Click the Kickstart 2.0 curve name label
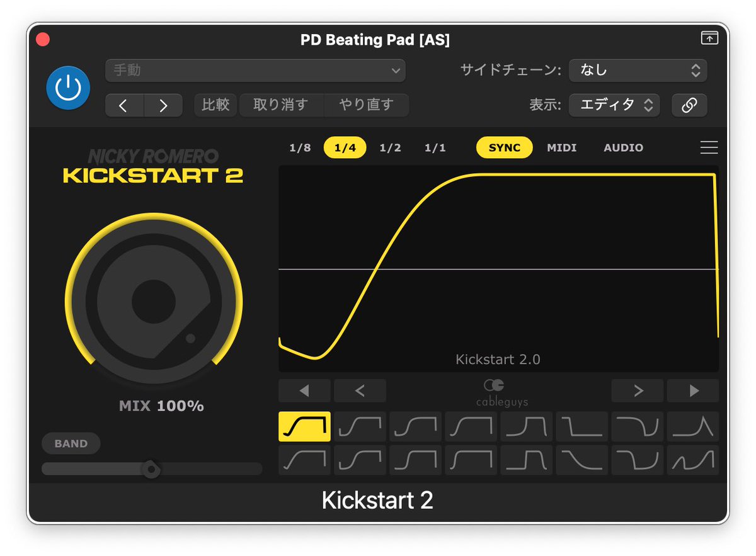Screen dimensions: 756x556 coord(498,360)
